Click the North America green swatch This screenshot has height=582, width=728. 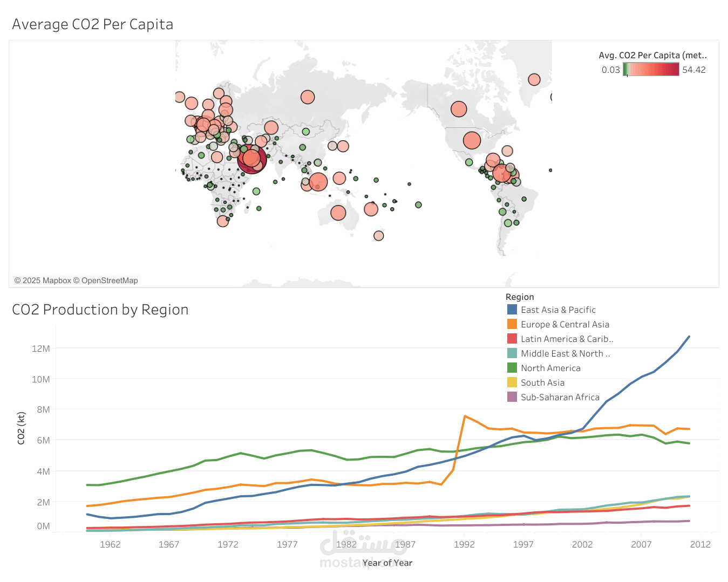(512, 368)
